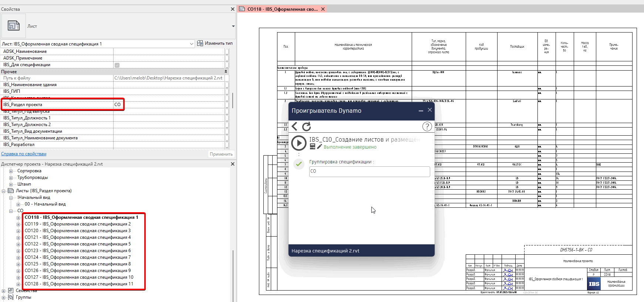Select the IBS_Наименование здания property row

point(113,85)
